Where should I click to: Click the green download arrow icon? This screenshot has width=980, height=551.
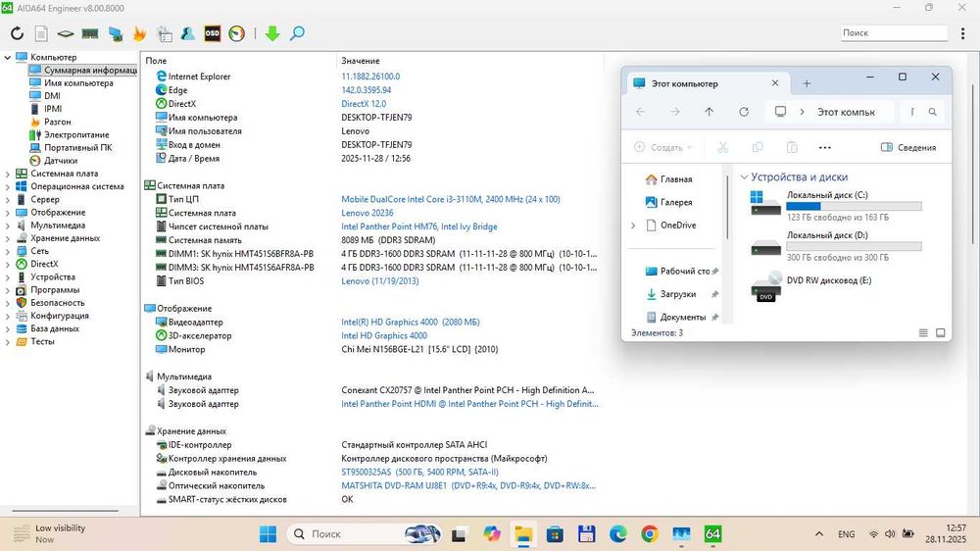tap(272, 33)
